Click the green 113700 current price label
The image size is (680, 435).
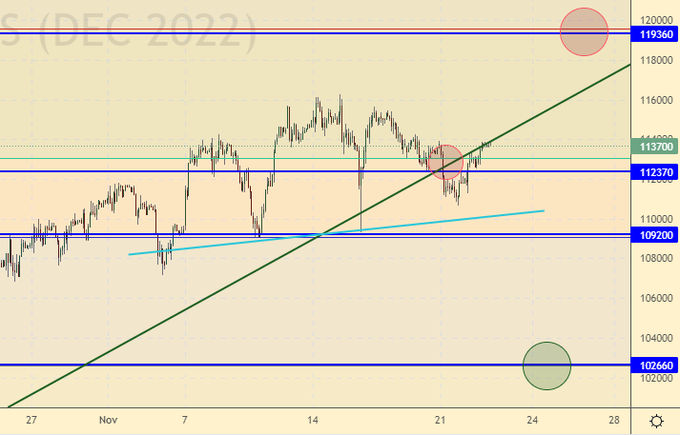[x=656, y=146]
